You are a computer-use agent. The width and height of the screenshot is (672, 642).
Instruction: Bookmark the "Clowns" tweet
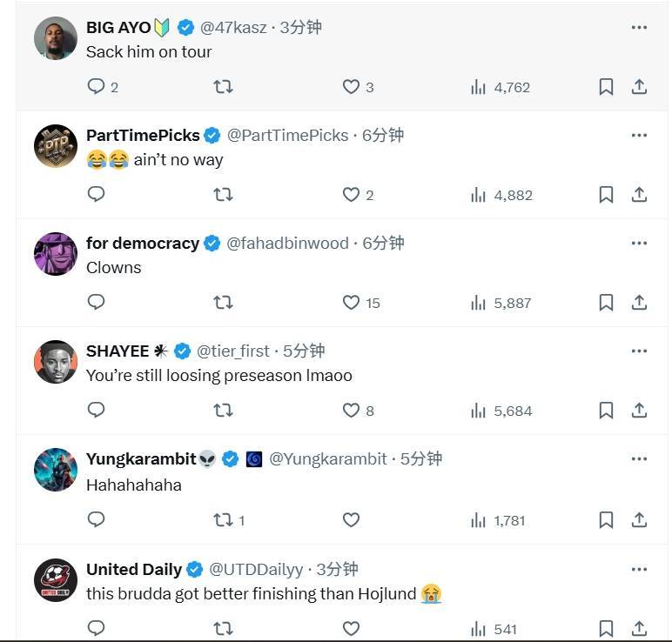606,302
